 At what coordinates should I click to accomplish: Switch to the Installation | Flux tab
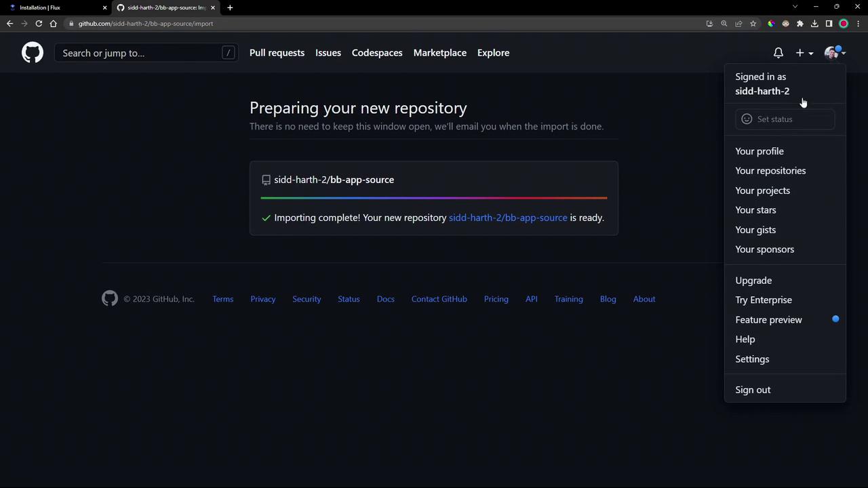(x=56, y=7)
